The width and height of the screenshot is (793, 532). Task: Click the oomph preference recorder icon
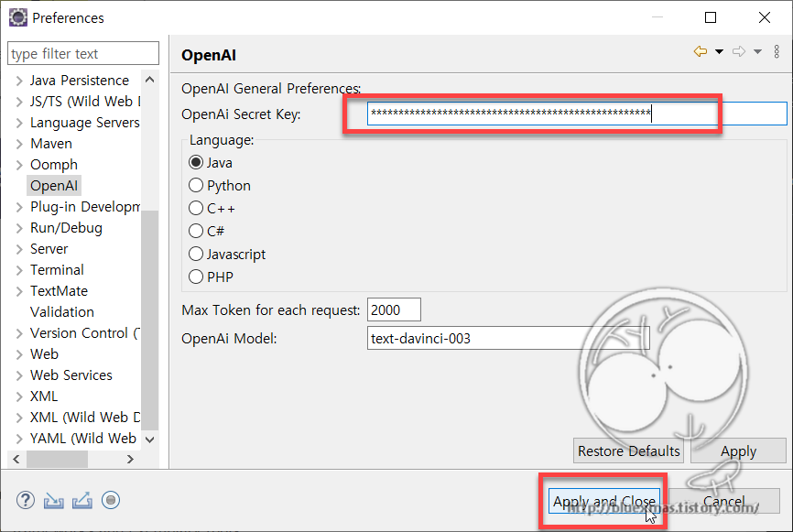point(110,500)
